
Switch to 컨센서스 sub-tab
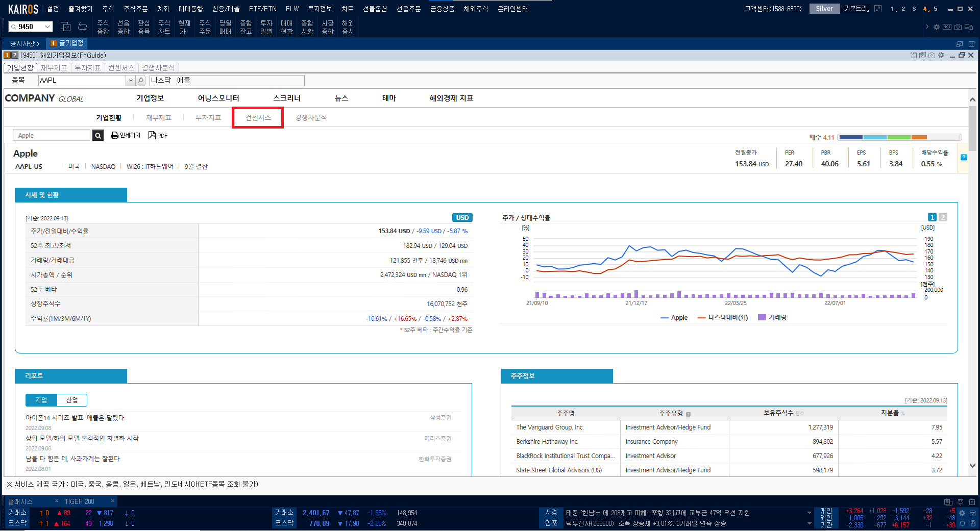[258, 118]
